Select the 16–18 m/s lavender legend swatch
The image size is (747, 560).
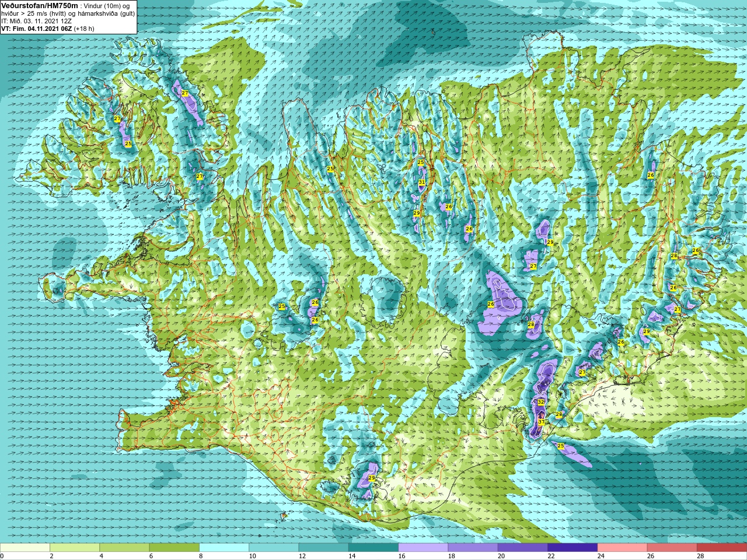click(x=423, y=547)
